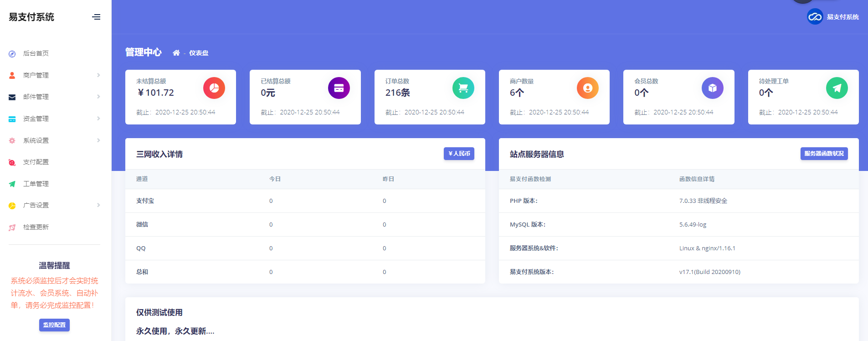Go to 工单管理 in sidebar
868x341 pixels.
(x=36, y=184)
